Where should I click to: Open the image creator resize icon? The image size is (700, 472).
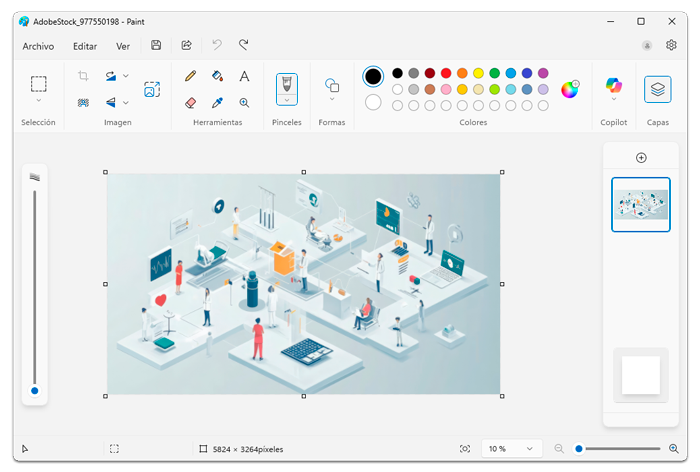point(152,89)
